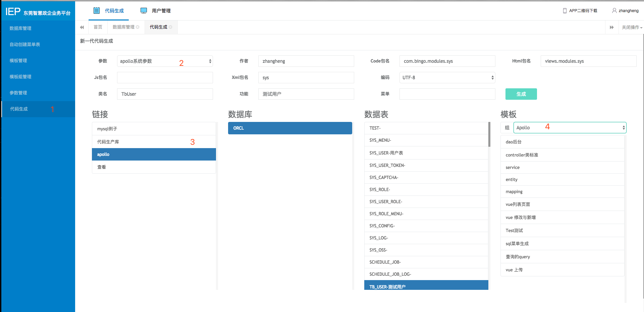Focus the Code包名 input field
Screen dimensions: 644x312
(x=447, y=61)
